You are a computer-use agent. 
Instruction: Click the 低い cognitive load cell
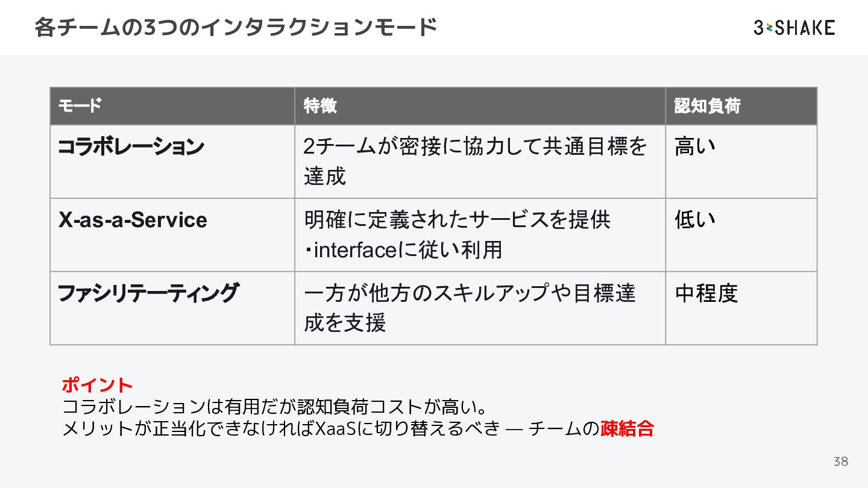click(x=695, y=220)
